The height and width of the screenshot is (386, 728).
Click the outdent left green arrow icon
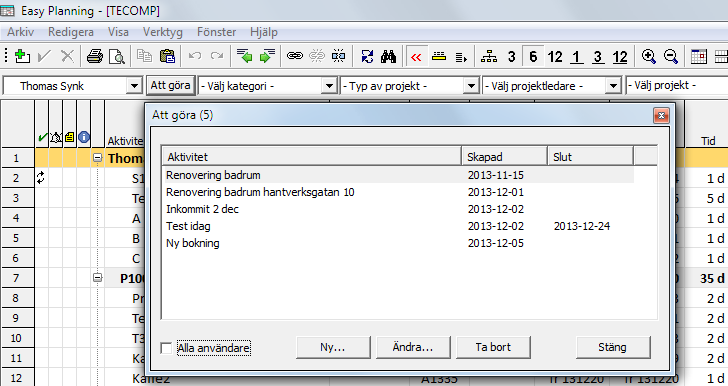tap(244, 56)
